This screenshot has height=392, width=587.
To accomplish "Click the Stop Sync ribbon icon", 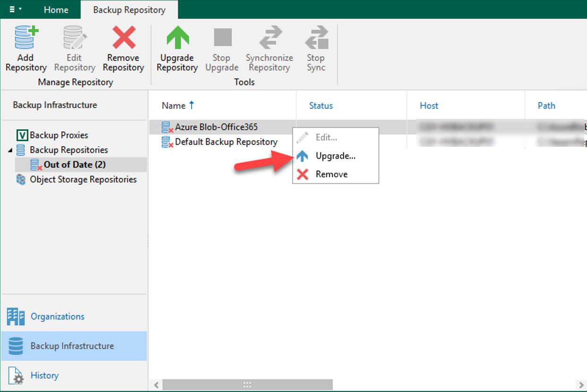I will coord(316,39).
